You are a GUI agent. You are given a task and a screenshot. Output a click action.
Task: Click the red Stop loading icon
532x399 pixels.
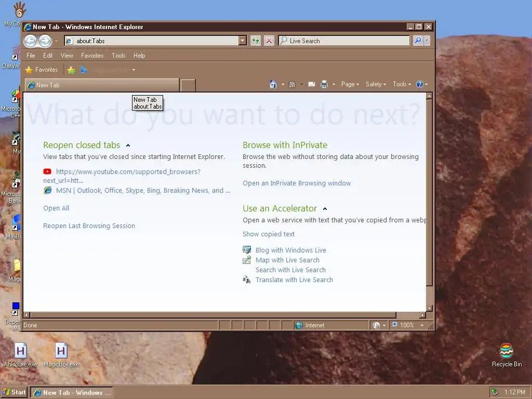tap(269, 41)
